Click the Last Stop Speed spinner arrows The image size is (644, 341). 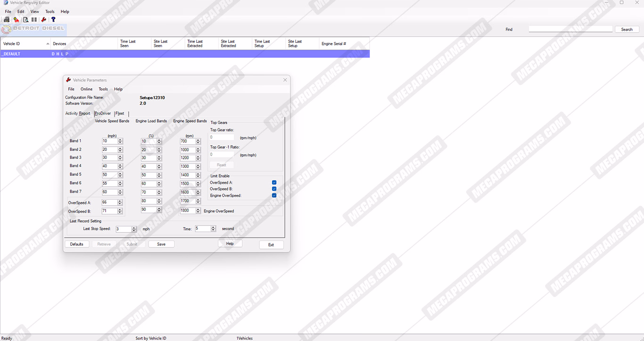point(134,229)
